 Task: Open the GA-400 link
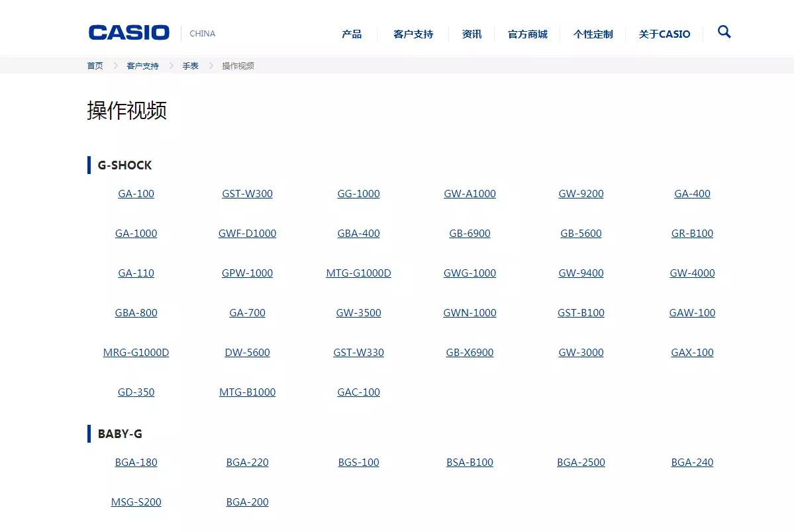(692, 193)
